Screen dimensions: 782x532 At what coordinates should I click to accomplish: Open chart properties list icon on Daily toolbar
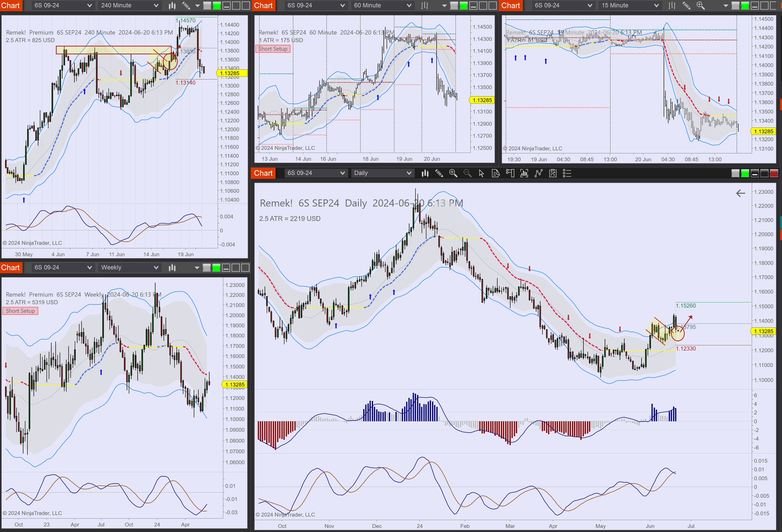click(567, 173)
